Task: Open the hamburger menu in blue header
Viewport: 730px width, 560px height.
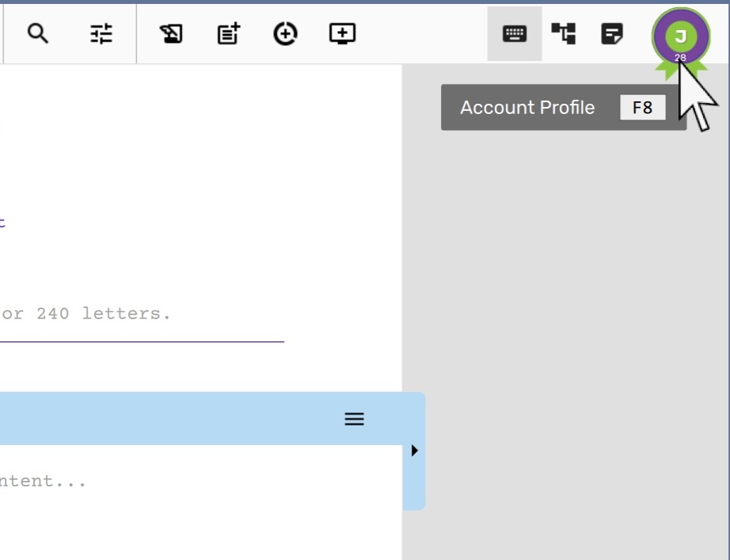Action: tap(354, 419)
